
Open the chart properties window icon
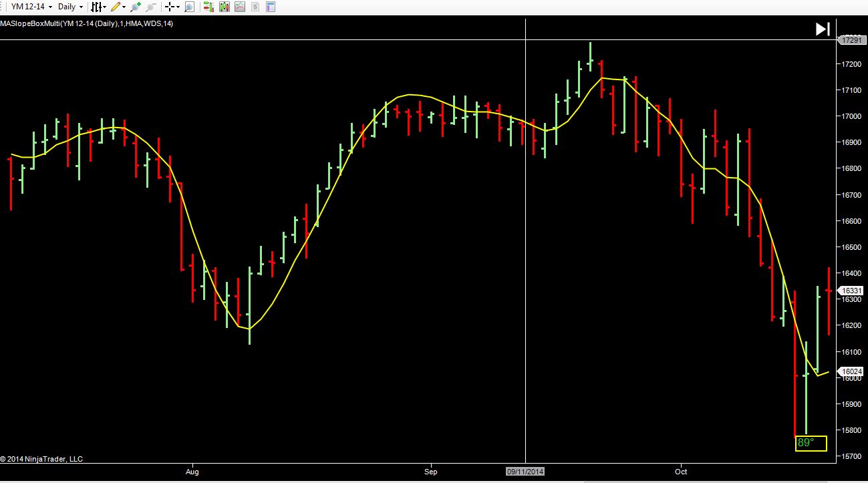coord(270,7)
